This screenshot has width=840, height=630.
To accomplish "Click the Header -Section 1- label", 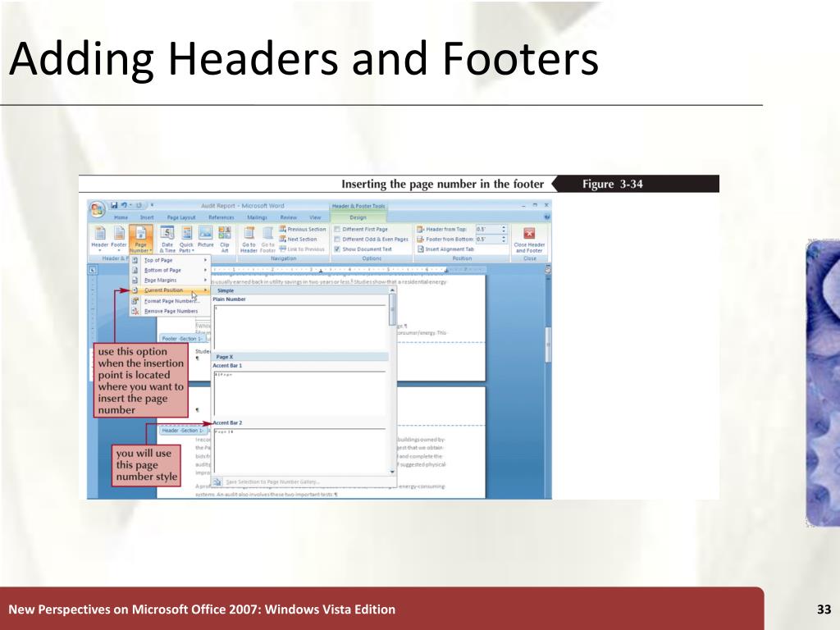I will 183,430.
